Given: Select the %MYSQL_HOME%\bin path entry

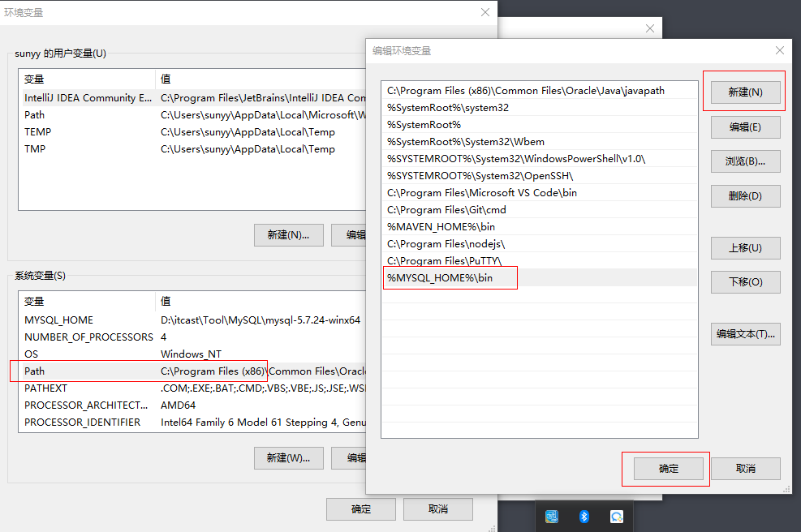Looking at the screenshot, I should 451,278.
